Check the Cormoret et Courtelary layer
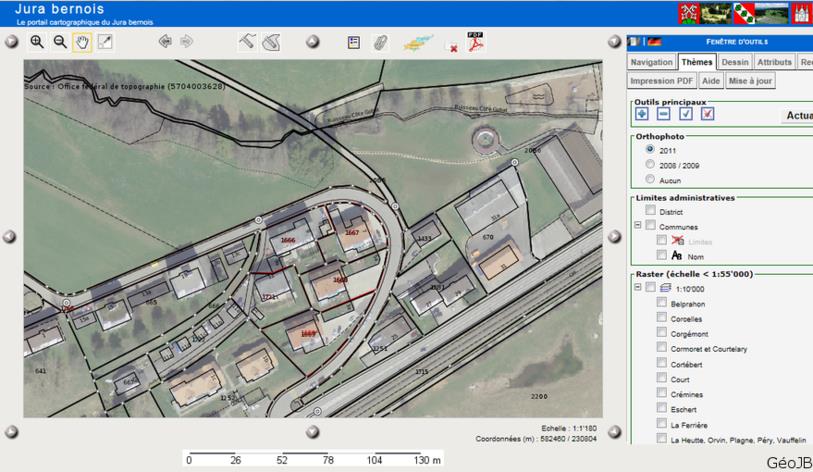Image resolution: width=813 pixels, height=472 pixels. tap(661, 348)
